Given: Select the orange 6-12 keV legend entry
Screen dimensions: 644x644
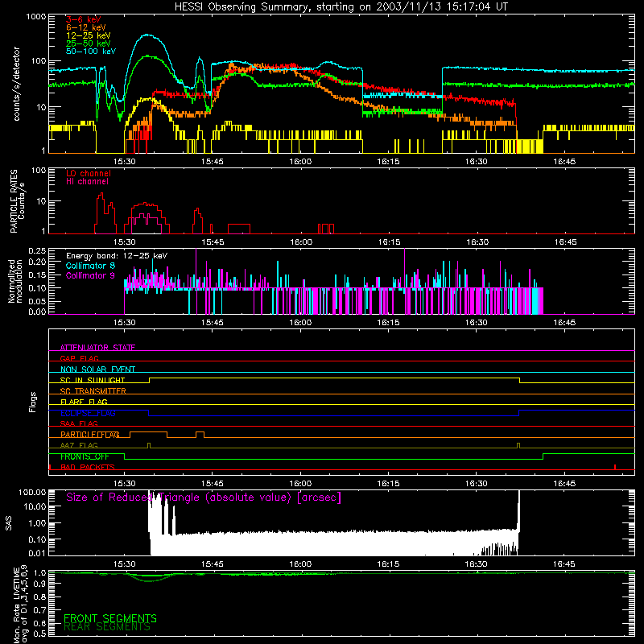Looking at the screenshot, I should pos(85,27).
